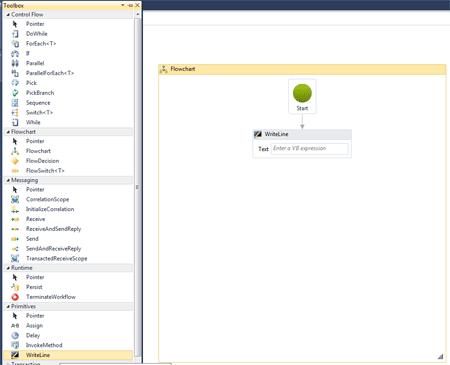This screenshot has height=365, width=450.
Task: Choose the Delay clock icon
Action: pos(15,335)
